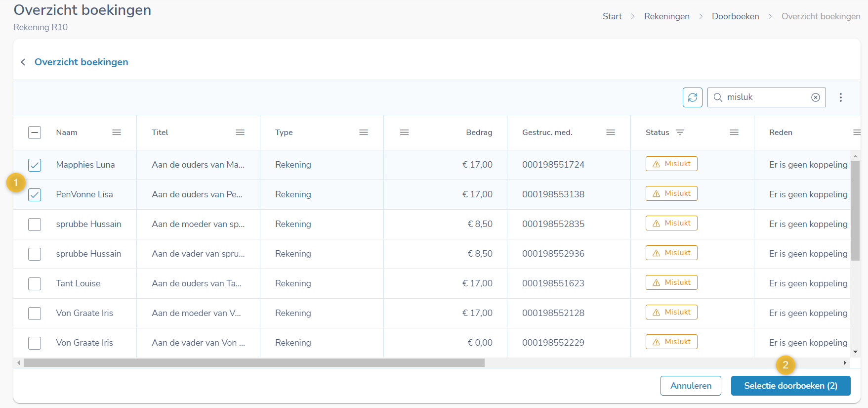Click the Tant Louise name cell
868x408 pixels.
pos(78,283)
